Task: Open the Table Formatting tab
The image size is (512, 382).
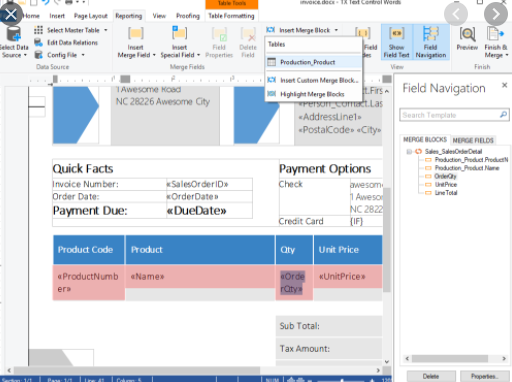Action: point(231,16)
